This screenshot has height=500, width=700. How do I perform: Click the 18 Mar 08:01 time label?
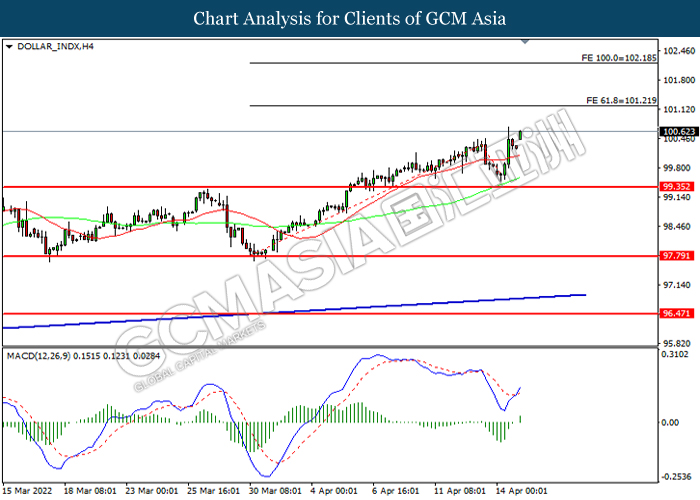pyautogui.click(x=90, y=491)
